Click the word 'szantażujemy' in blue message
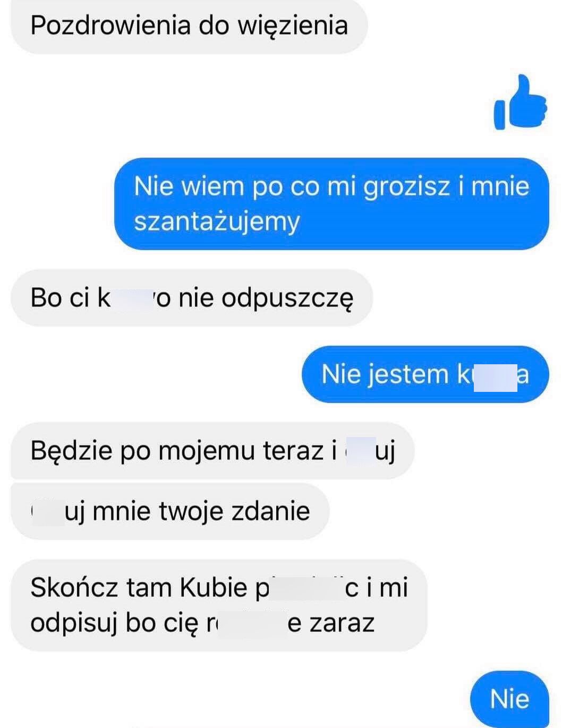This screenshot has height=728, width=587. 217,222
